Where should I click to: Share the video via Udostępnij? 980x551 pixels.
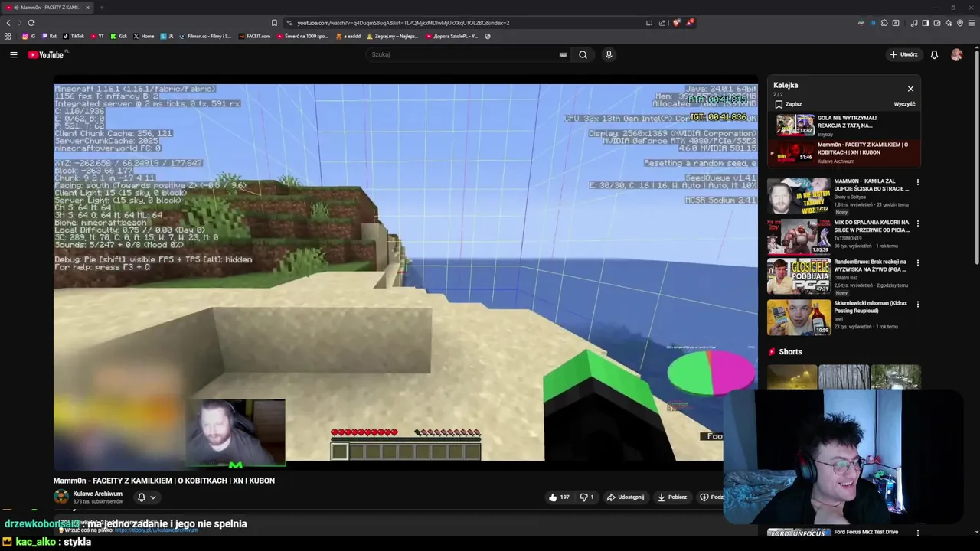coord(626,497)
